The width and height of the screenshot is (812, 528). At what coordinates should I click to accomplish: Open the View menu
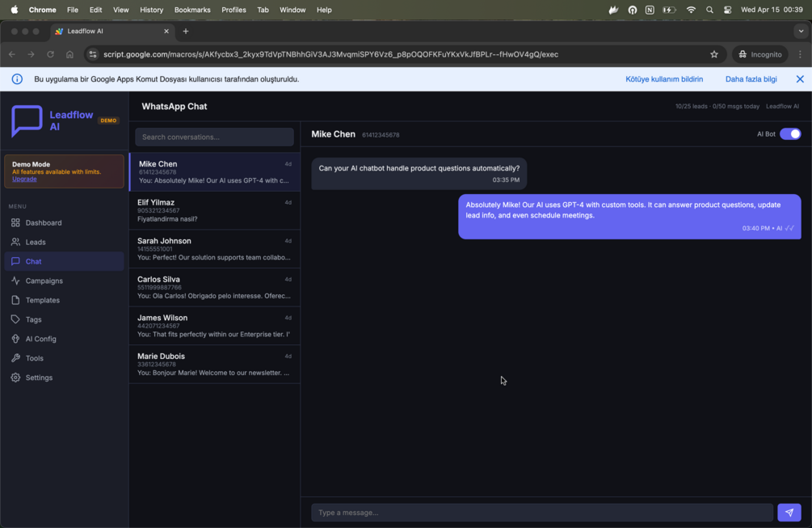click(120, 10)
